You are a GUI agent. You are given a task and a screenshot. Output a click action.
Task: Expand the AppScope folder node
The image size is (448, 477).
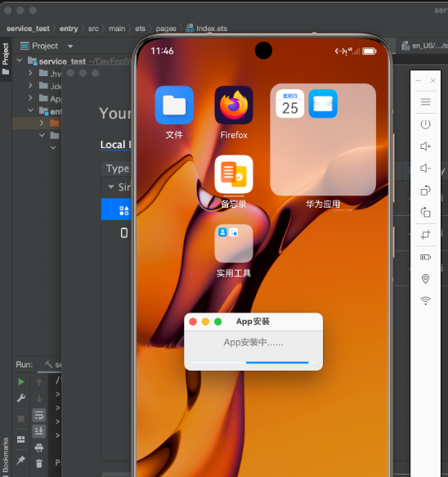30,97
